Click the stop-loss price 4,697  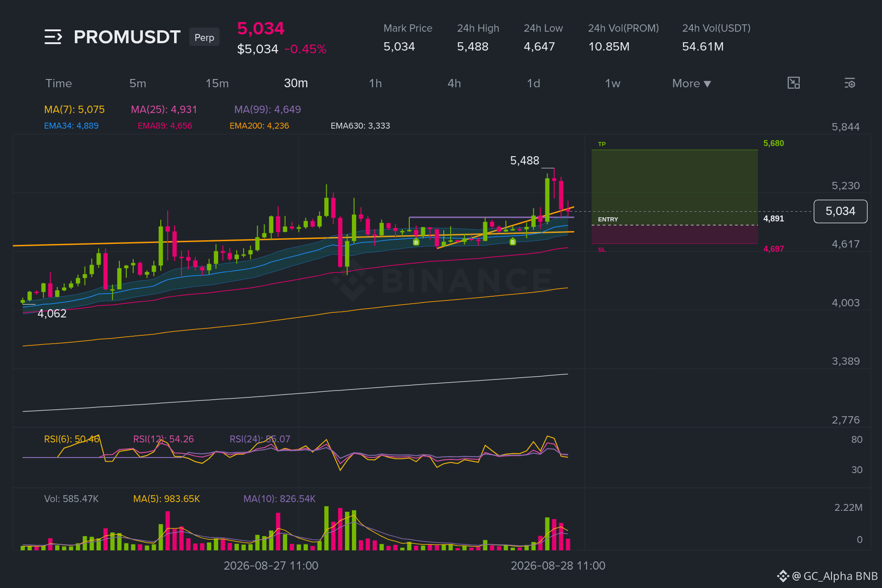tap(774, 249)
